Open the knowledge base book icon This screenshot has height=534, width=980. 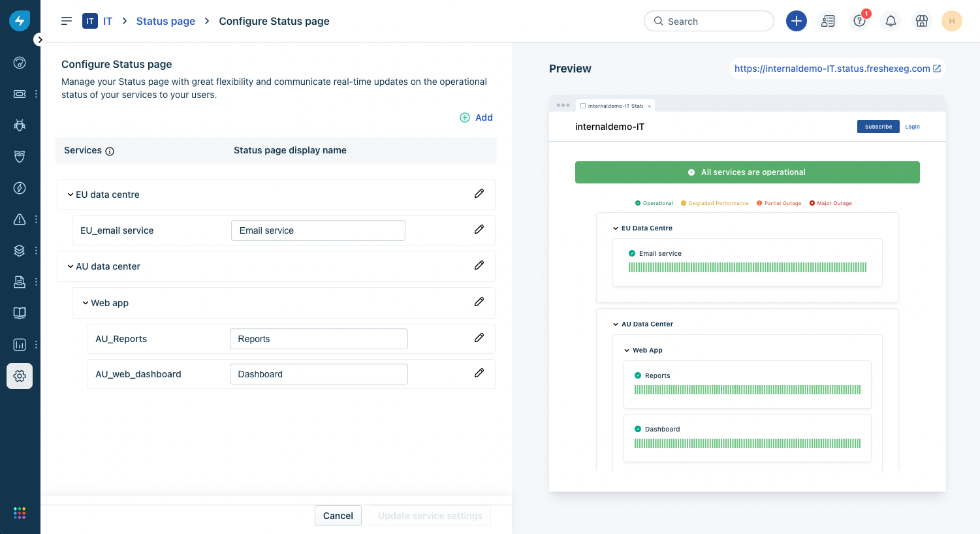pyautogui.click(x=19, y=313)
